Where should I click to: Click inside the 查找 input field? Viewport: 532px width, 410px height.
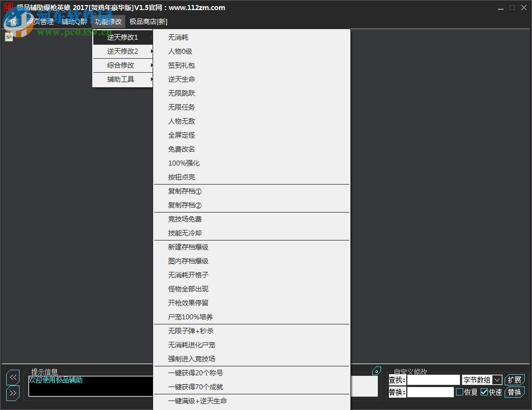[x=433, y=379]
